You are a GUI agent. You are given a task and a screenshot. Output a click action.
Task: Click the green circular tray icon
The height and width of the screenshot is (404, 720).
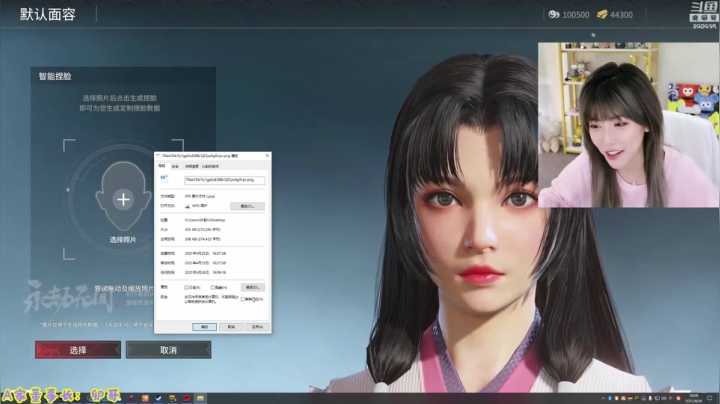(636, 398)
